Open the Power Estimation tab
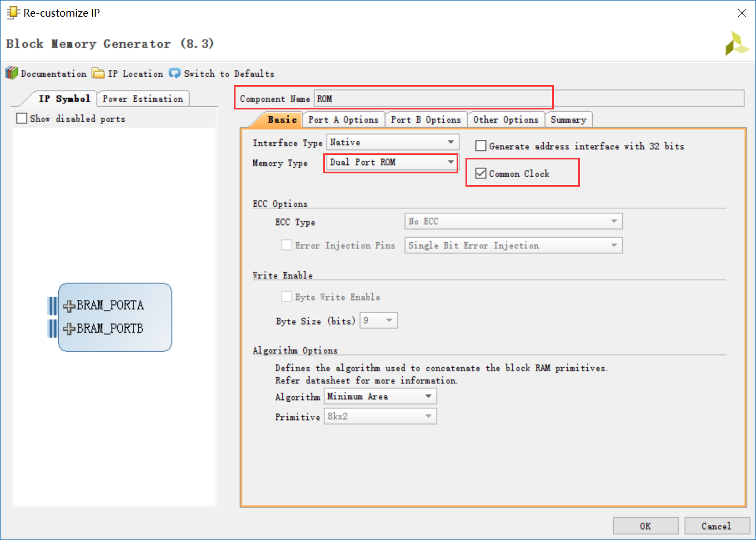The image size is (756, 540). (x=143, y=99)
